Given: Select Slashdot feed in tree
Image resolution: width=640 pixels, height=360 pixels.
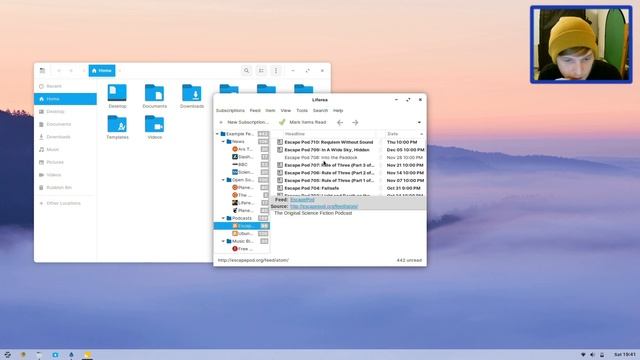Looking at the screenshot, I should [242, 157].
